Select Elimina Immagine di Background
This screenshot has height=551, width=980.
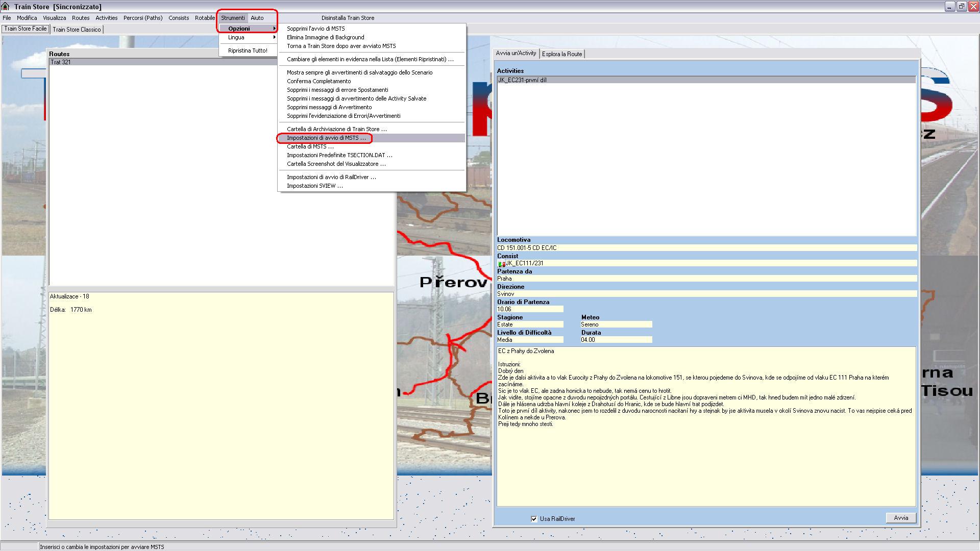(x=372, y=37)
